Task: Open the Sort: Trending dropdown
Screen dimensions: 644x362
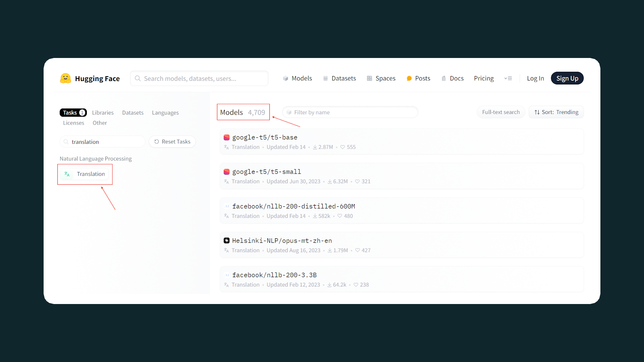Action: (x=556, y=112)
